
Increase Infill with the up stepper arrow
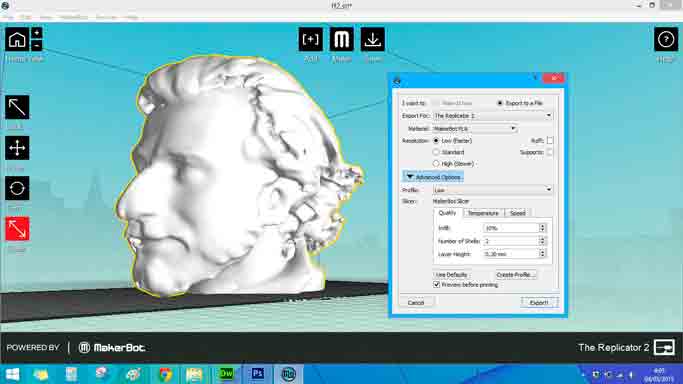[542, 226]
